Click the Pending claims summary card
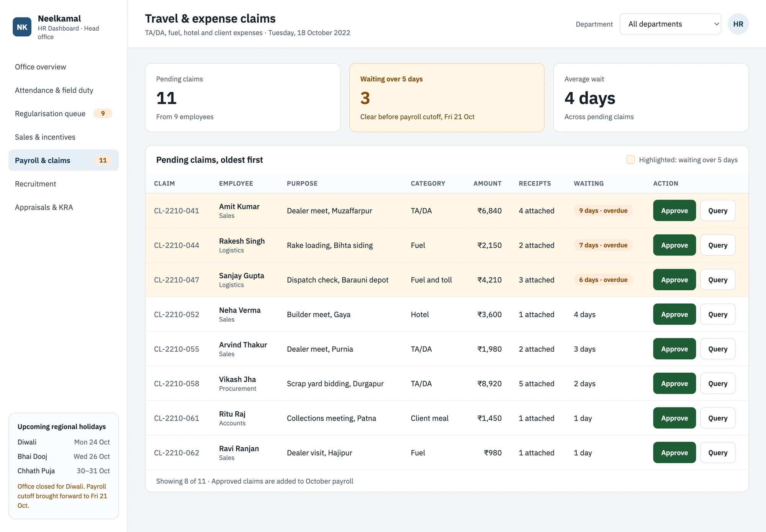The height and width of the screenshot is (532, 766). point(242,98)
